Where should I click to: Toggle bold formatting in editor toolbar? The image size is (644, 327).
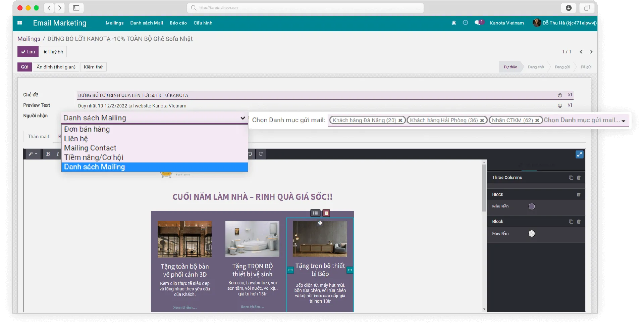pos(48,154)
